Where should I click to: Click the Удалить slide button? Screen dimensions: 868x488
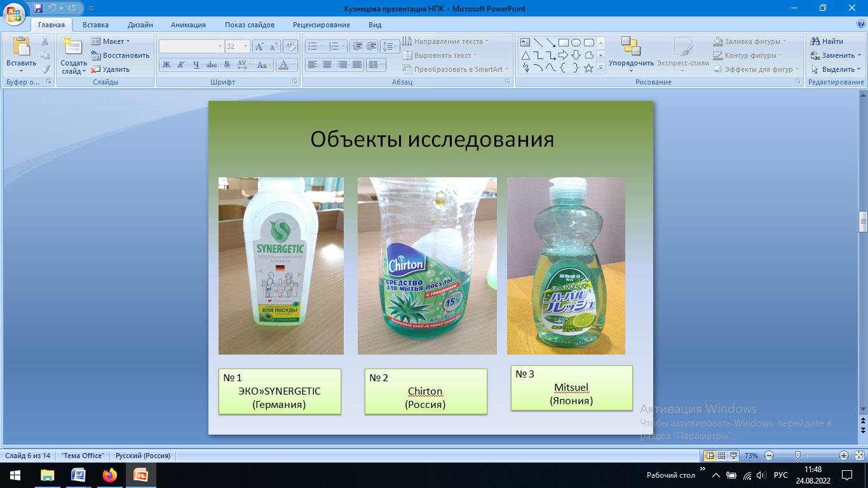[111, 69]
